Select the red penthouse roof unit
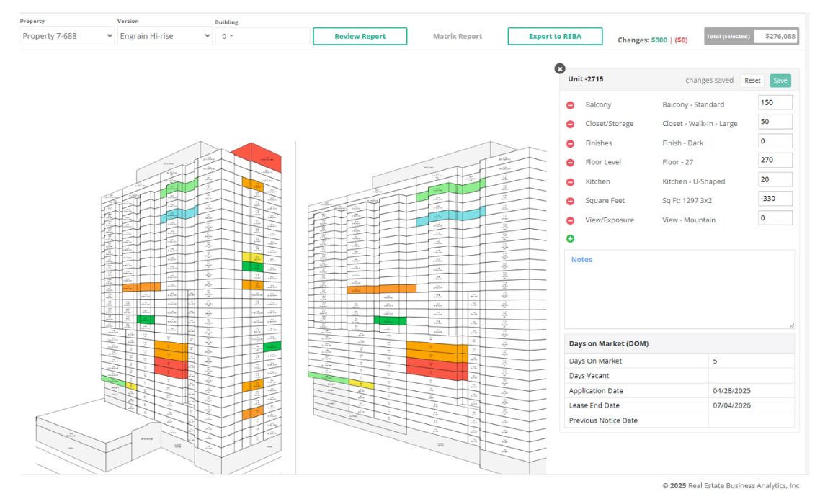820x504 pixels. tap(259, 156)
